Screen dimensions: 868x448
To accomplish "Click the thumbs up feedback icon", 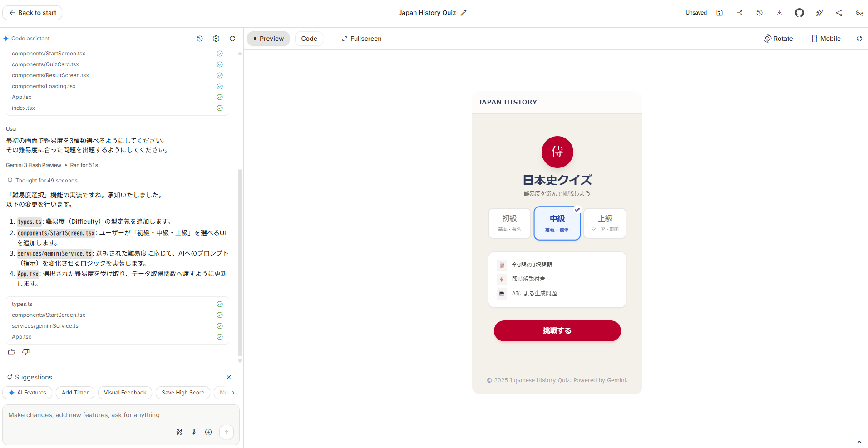I will tap(12, 352).
